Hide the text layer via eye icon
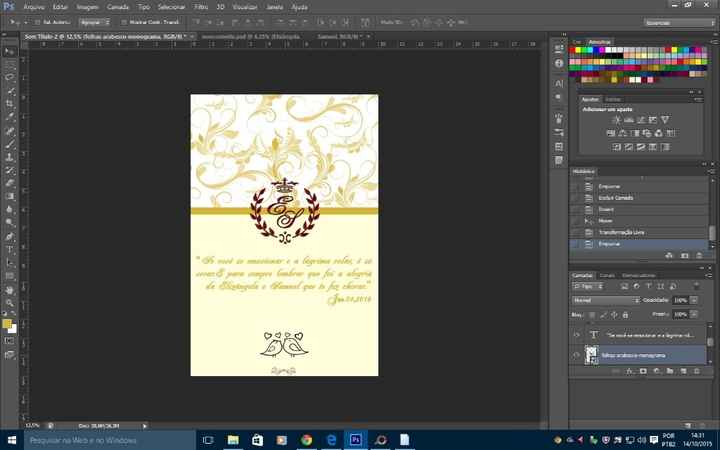 point(577,335)
